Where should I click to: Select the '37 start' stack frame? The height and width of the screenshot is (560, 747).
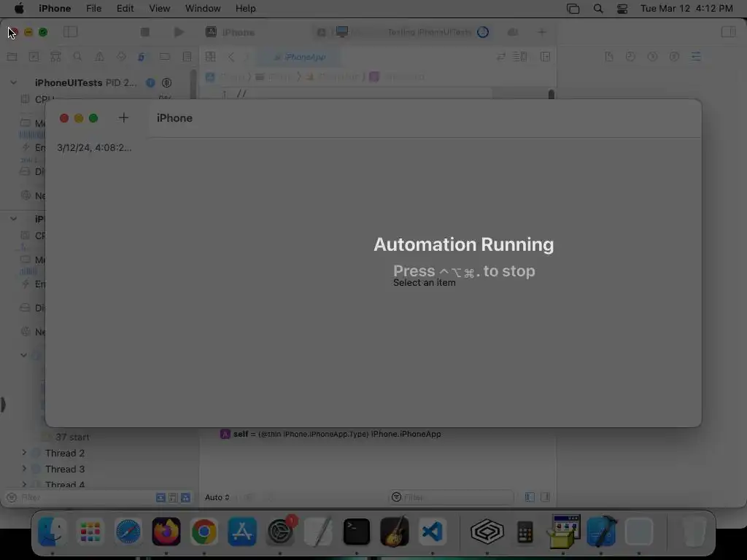point(72,437)
